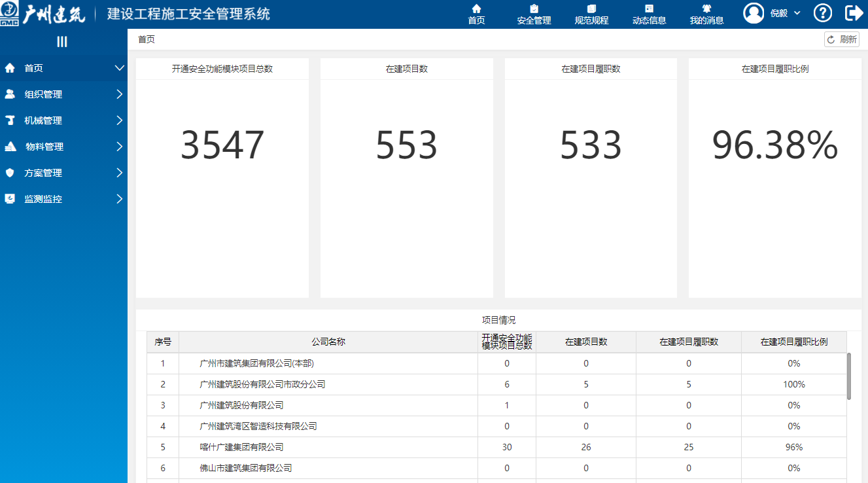The width and height of the screenshot is (868, 483).
Task: Click the 方案管理 shield icon in sidebar
Action: 10,173
